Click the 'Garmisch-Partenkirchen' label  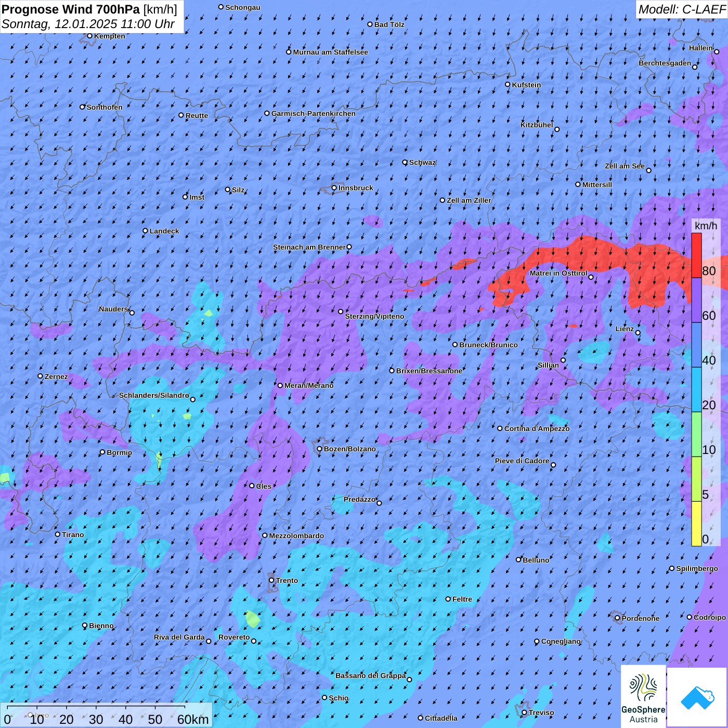click(x=314, y=113)
